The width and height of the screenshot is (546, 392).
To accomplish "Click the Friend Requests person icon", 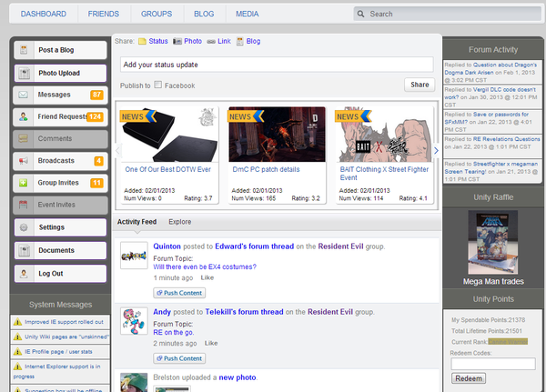I will pyautogui.click(x=24, y=116).
